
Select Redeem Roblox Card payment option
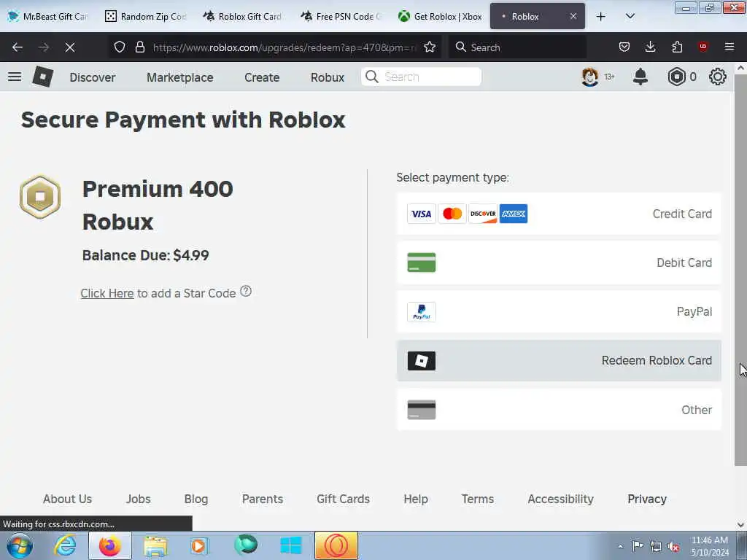[x=559, y=360]
